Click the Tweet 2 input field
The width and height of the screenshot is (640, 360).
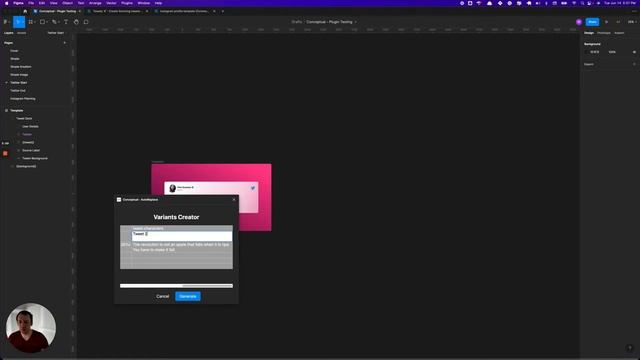pos(182,236)
